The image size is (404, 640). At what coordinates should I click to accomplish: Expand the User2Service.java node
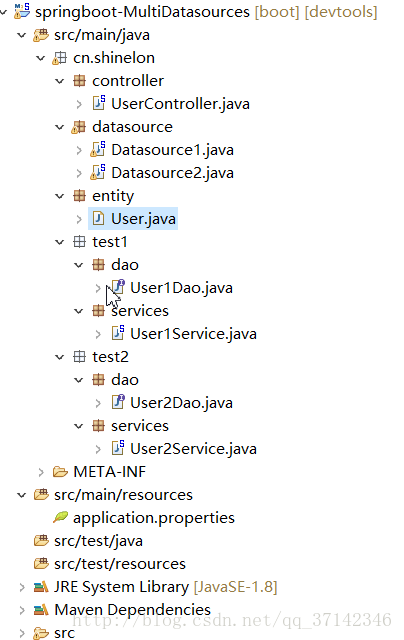tap(98, 449)
